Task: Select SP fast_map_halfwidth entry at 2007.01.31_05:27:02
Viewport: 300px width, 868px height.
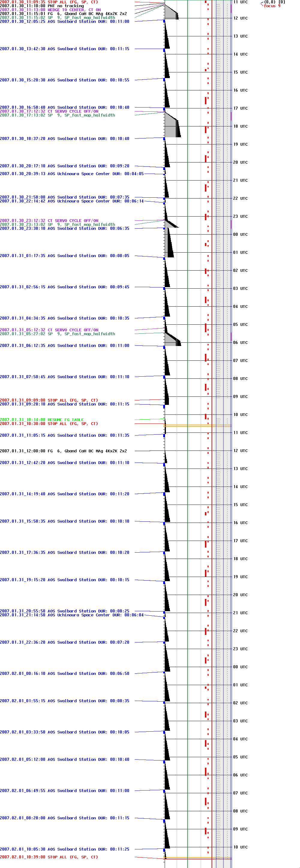Action: click(x=57, y=334)
